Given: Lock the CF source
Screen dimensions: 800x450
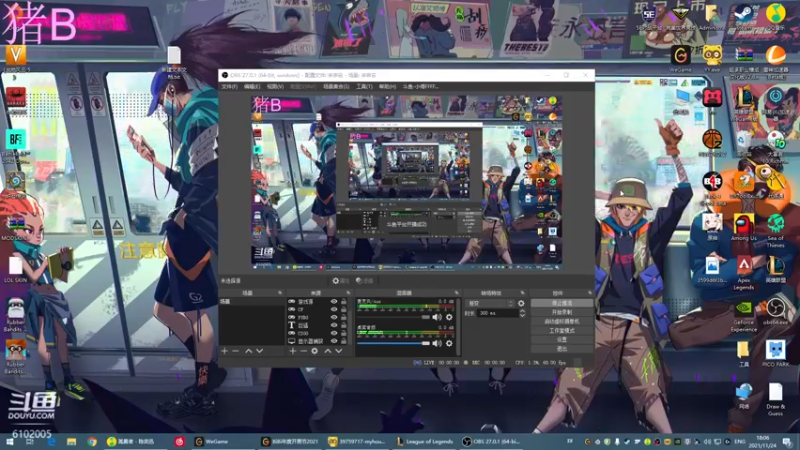Looking at the screenshot, I should pyautogui.click(x=344, y=309).
